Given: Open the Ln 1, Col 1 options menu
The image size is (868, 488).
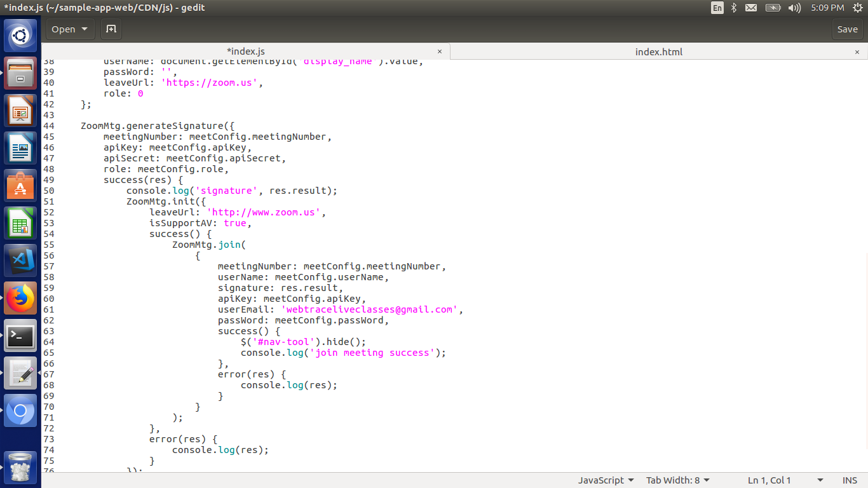Looking at the screenshot, I should point(785,480).
